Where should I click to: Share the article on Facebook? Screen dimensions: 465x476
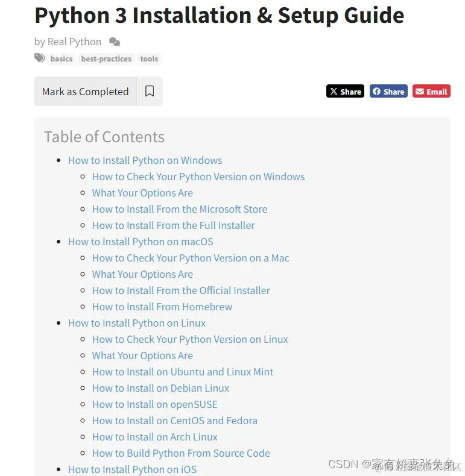point(388,91)
